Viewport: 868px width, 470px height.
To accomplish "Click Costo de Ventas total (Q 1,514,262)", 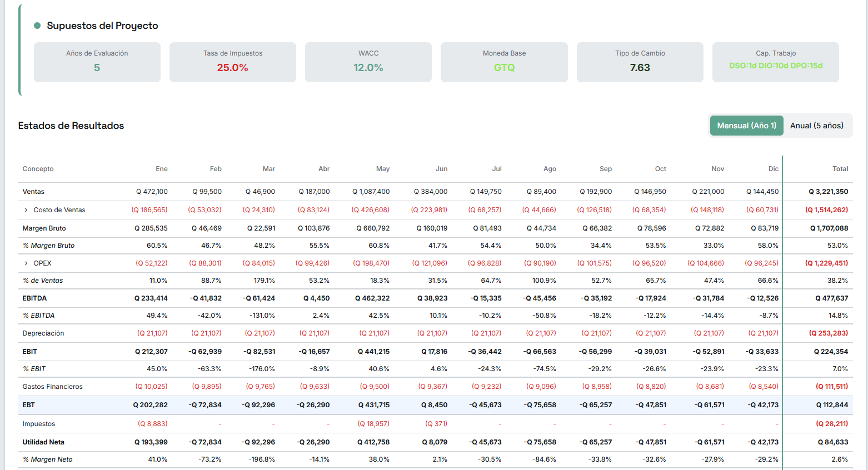I will 827,210.
